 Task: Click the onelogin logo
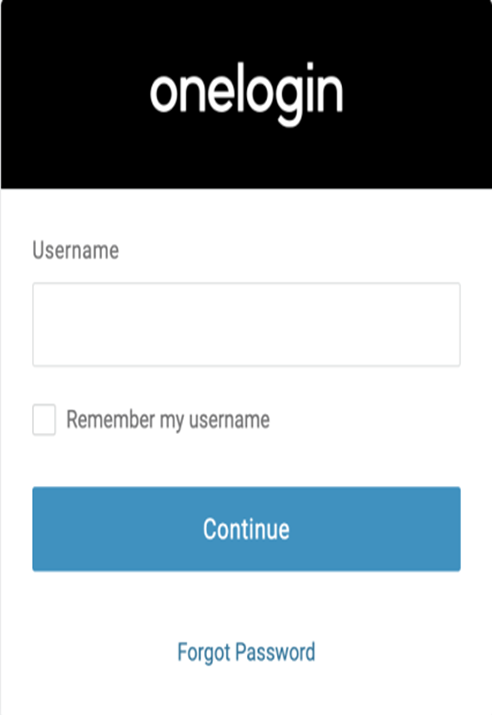coord(246,93)
